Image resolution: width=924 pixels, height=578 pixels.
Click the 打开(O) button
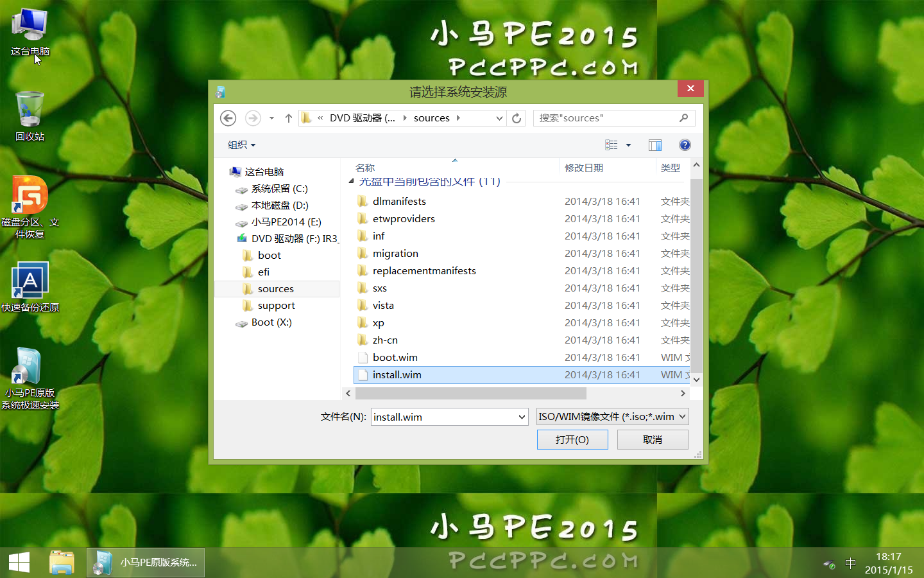click(x=572, y=440)
